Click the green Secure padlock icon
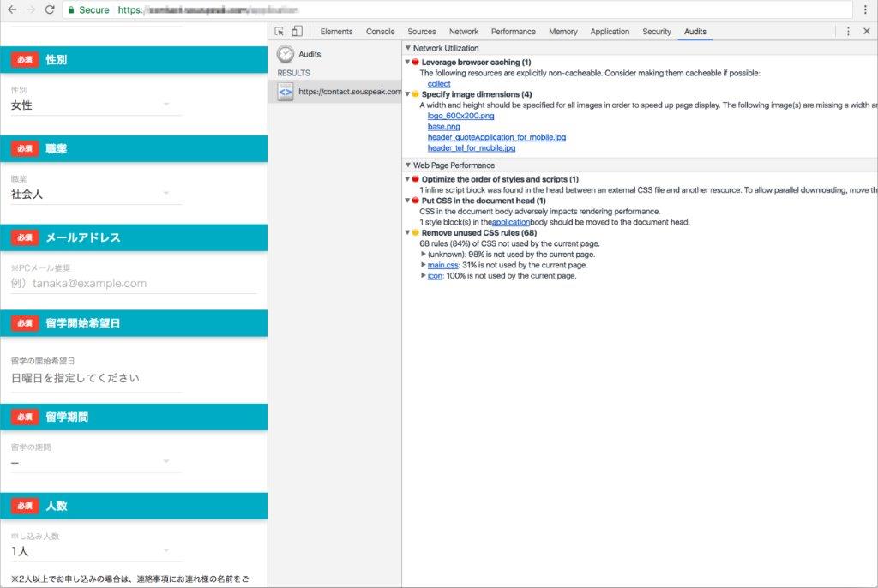This screenshot has width=878, height=588. coord(71,9)
